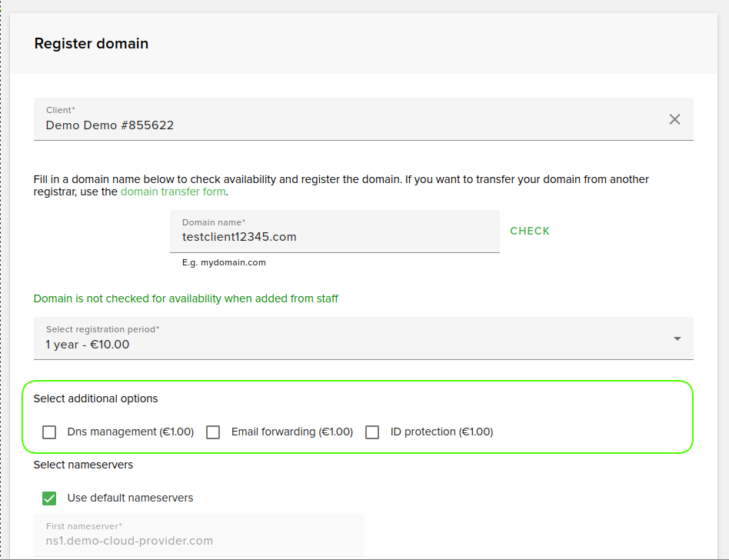Open the domain transfer form link

click(x=171, y=192)
